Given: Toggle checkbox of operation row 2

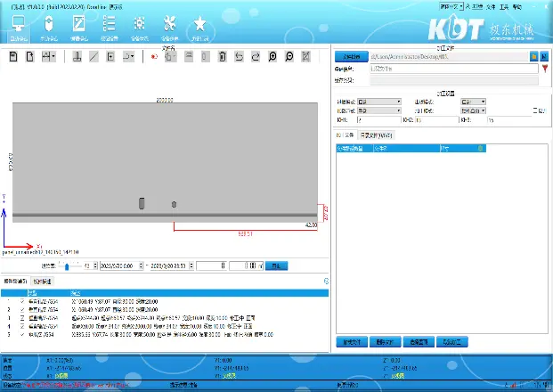Looking at the screenshot, I should pyautogui.click(x=22, y=309).
